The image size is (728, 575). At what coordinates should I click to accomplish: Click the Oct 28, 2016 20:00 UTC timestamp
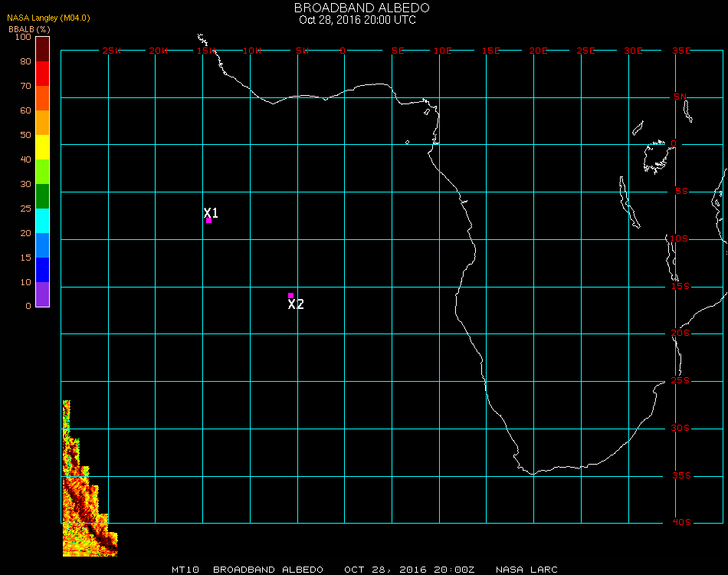point(358,20)
